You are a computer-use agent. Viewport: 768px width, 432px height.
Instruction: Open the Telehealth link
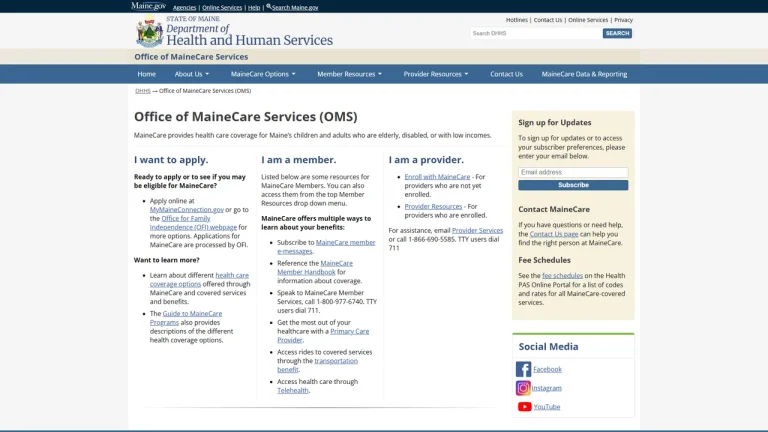click(293, 390)
